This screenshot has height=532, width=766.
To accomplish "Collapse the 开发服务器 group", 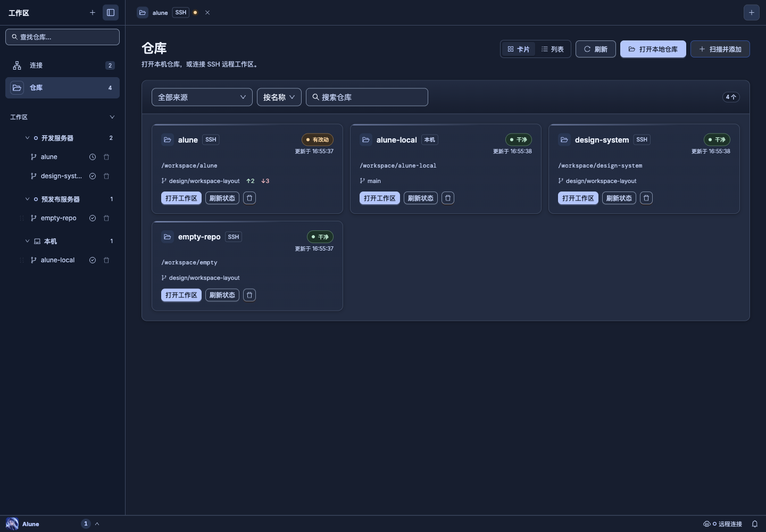I will 27,138.
